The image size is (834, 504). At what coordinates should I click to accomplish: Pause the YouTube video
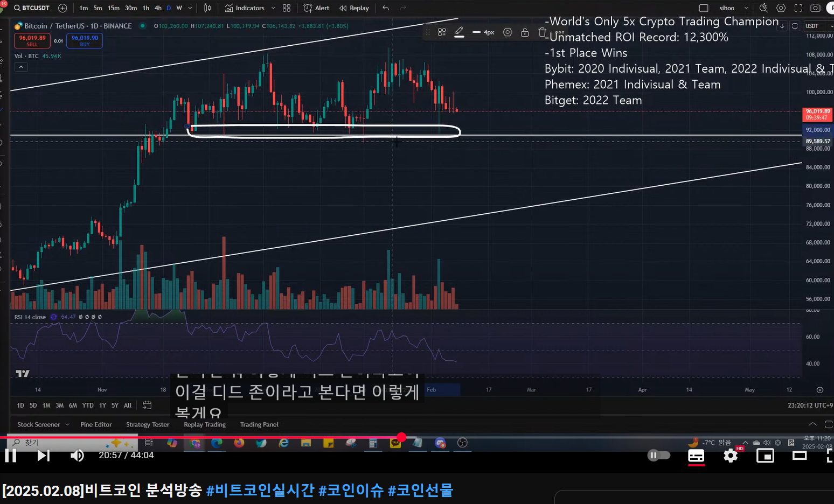[11, 456]
